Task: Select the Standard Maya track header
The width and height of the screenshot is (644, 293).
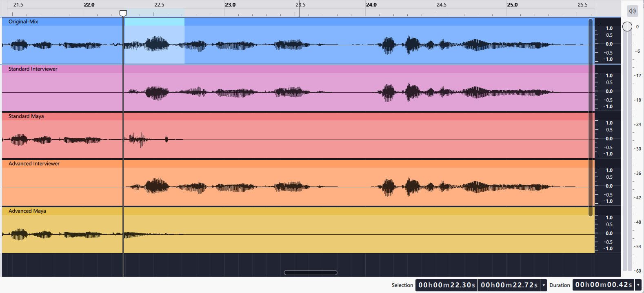Action: pyautogui.click(x=298, y=116)
